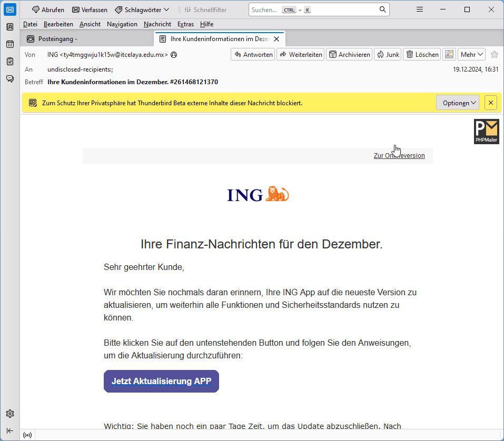
Task: Open the Chat sidebar icon
Action: (10, 79)
